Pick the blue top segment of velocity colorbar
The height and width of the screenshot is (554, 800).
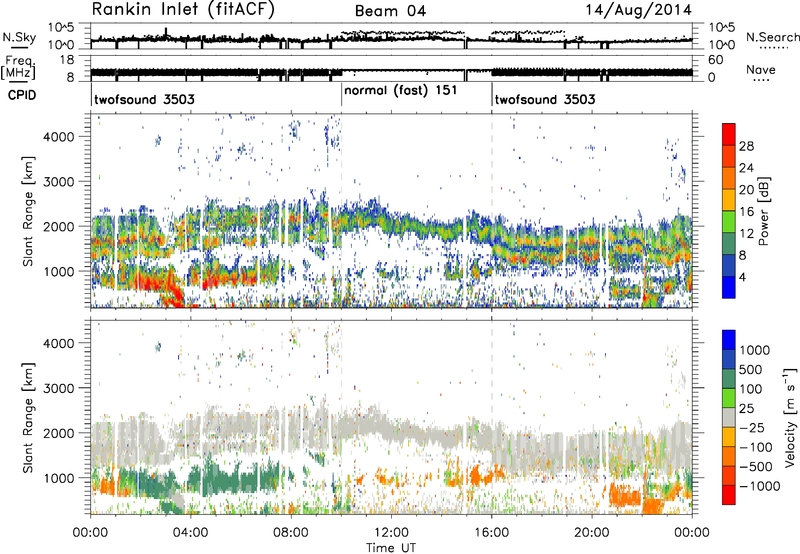(x=729, y=339)
